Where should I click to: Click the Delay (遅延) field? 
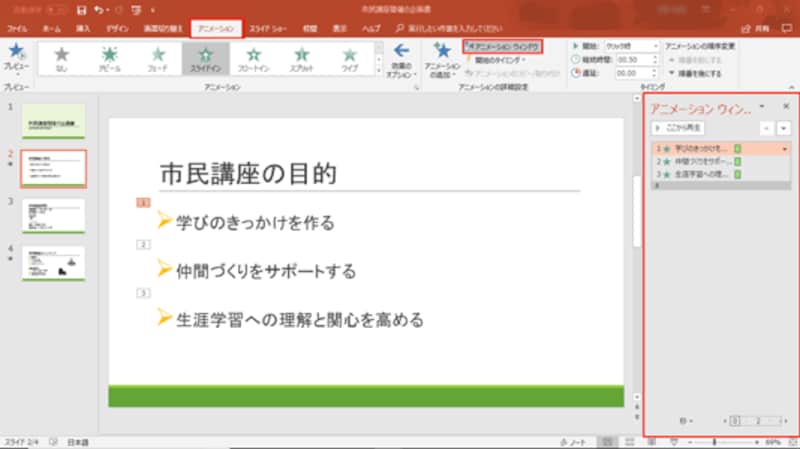point(637,73)
